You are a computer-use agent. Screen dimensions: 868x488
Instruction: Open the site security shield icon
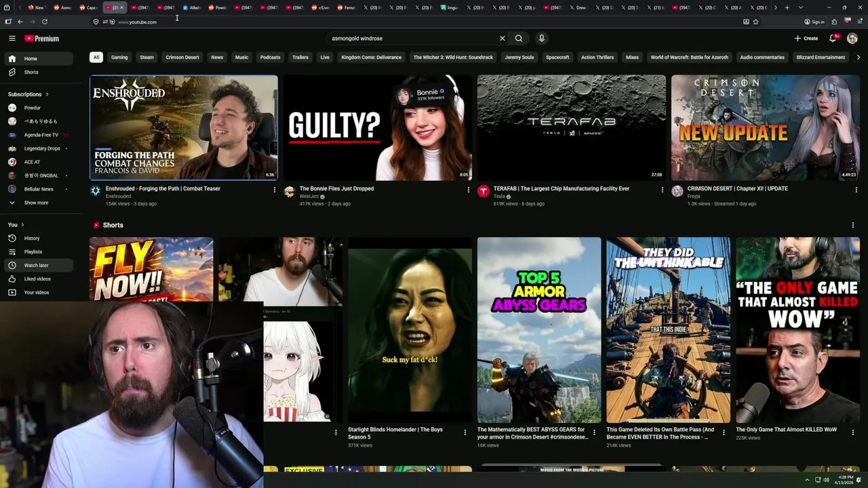96,22
